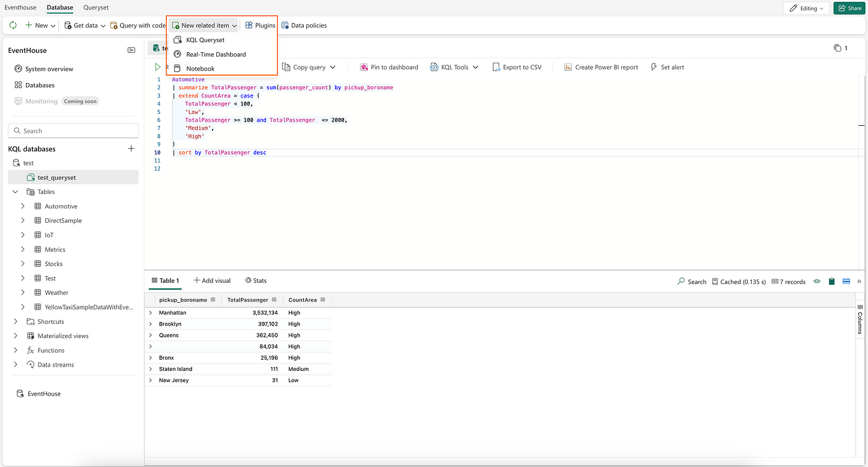Open CountArea column menu icon
This screenshot has width=868, height=467.
[322, 300]
